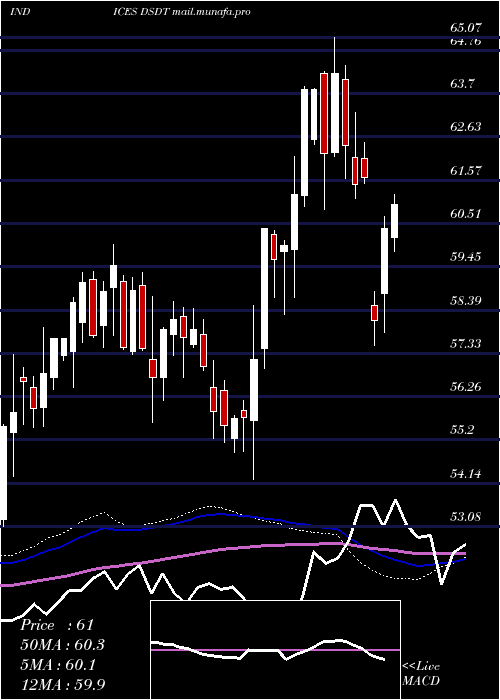
Task: Click inside the MACD inset chart
Action: (x=275, y=650)
